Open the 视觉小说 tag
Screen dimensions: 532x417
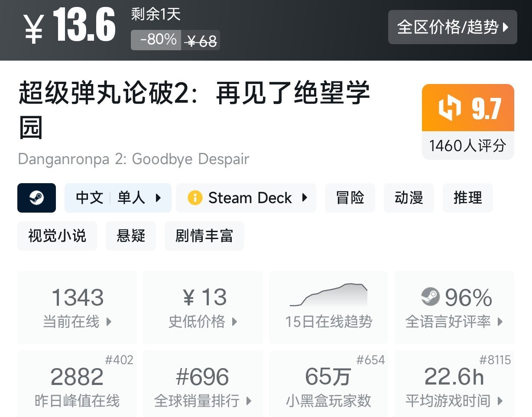[x=57, y=236]
